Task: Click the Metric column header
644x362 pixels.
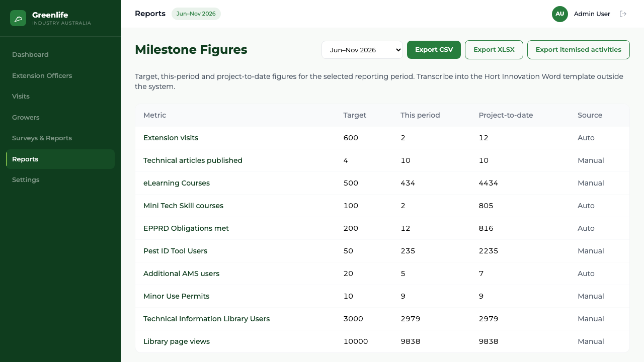Action: [x=154, y=115]
